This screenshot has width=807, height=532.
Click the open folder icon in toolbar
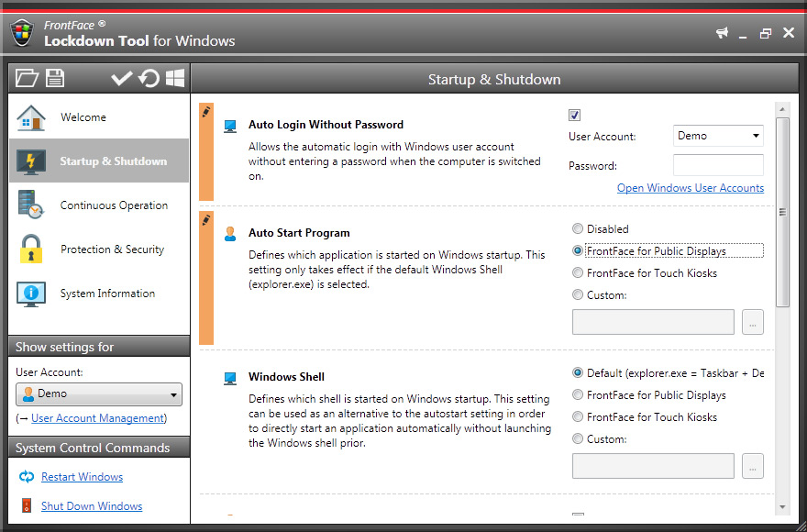point(27,78)
